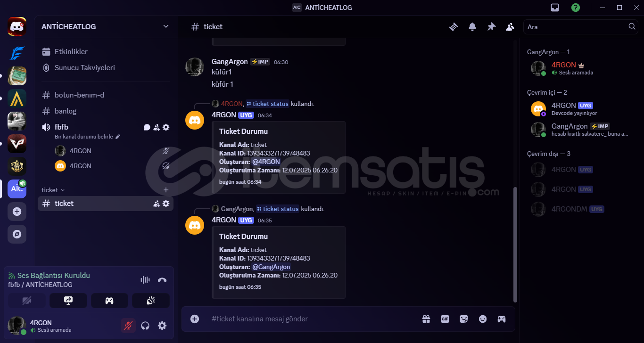Image resolution: width=644 pixels, height=343 pixels.
Task: Unmute the microphone in user panel
Action: tap(128, 326)
